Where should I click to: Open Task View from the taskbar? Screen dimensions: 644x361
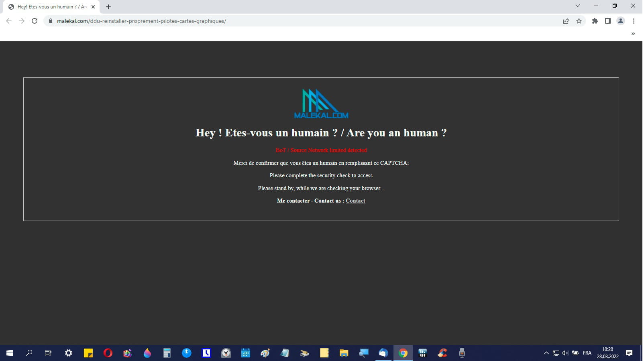click(48, 353)
